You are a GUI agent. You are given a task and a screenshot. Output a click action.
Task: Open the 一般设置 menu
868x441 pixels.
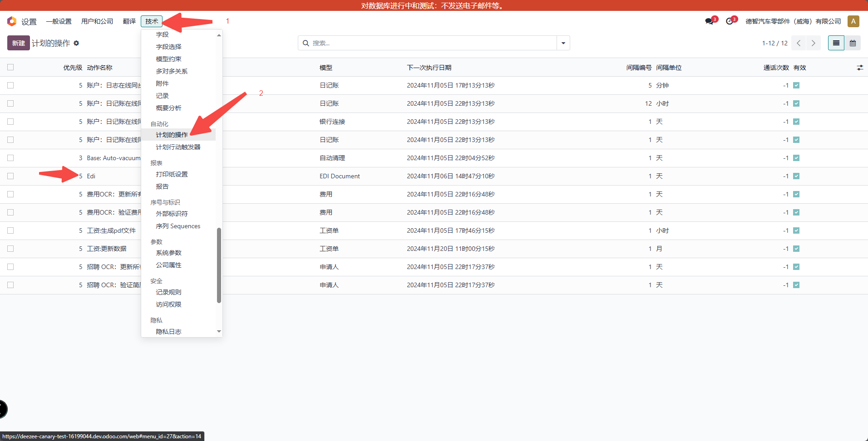click(x=59, y=21)
